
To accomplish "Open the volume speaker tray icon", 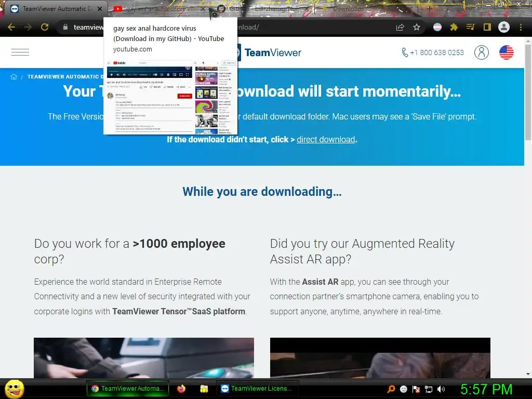I will coord(441,389).
